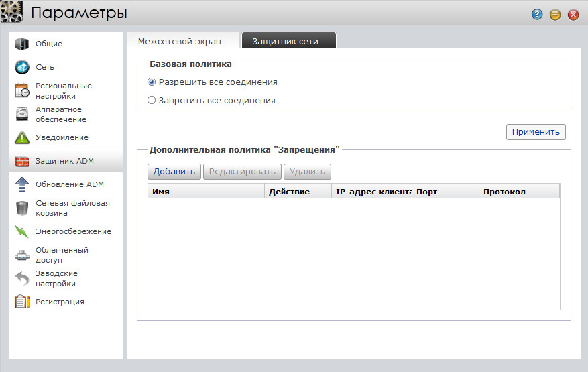Image resolution: width=588 pixels, height=372 pixels.
Task: Click the Добавить button
Action: [174, 172]
